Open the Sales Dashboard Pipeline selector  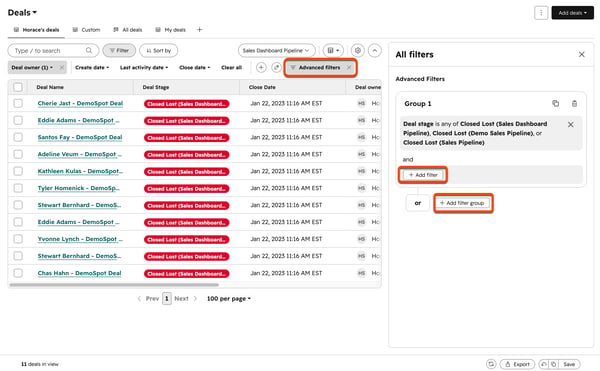276,50
